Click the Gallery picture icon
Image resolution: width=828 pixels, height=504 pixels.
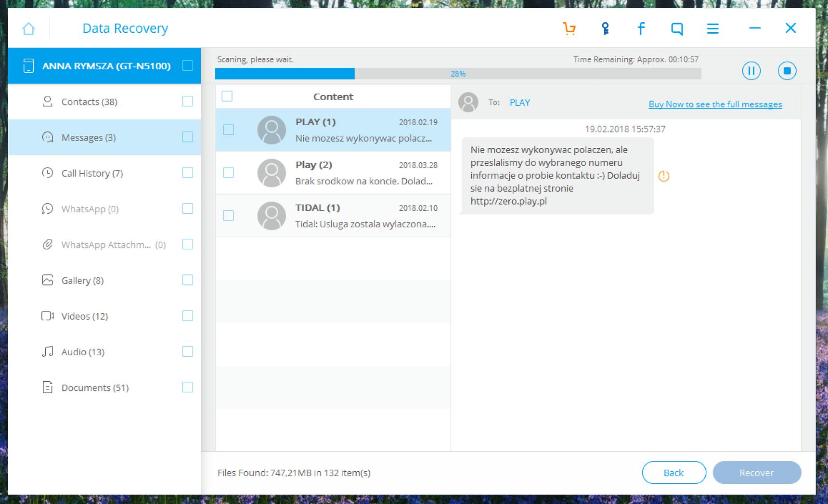[47, 280]
